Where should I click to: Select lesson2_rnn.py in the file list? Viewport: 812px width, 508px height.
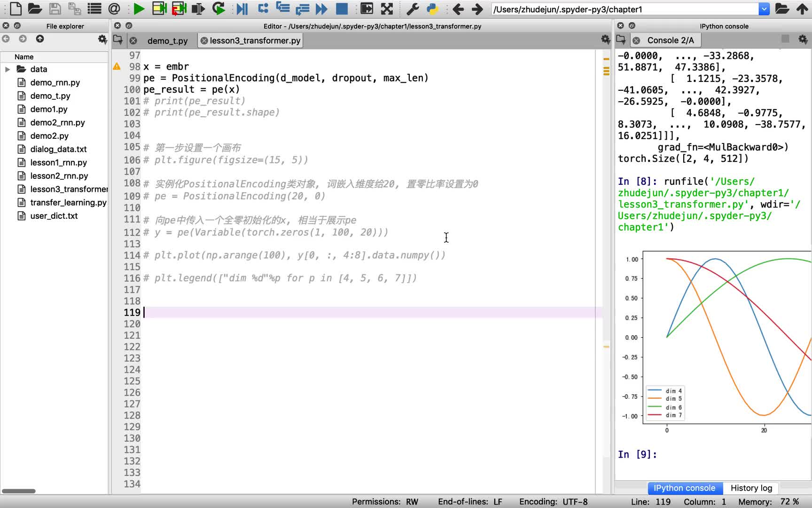59,175
